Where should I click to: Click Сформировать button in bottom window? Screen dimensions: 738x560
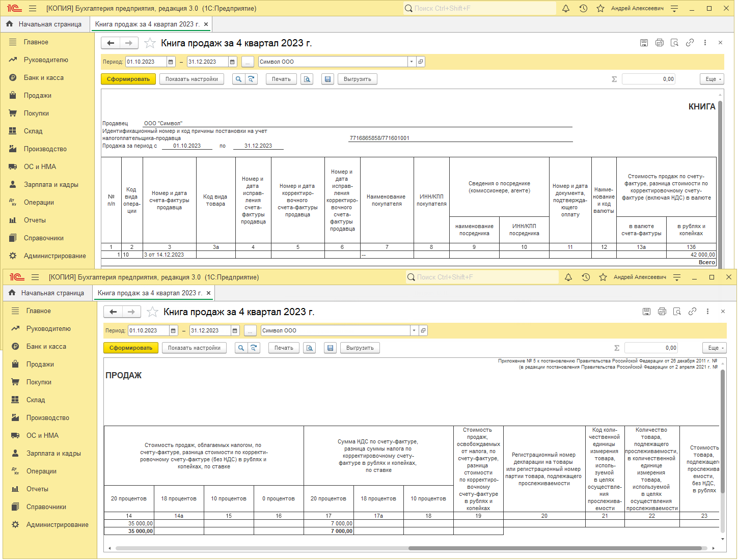pyautogui.click(x=131, y=348)
